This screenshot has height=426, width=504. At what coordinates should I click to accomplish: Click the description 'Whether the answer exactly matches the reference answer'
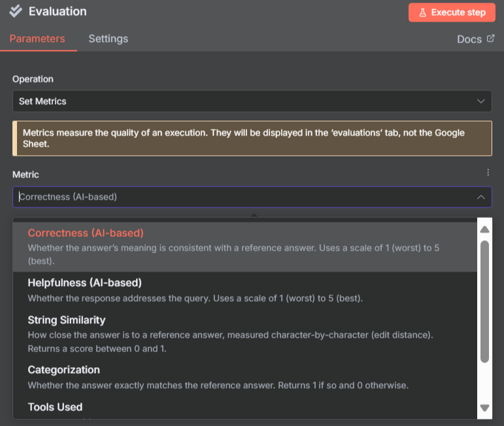click(x=152, y=385)
